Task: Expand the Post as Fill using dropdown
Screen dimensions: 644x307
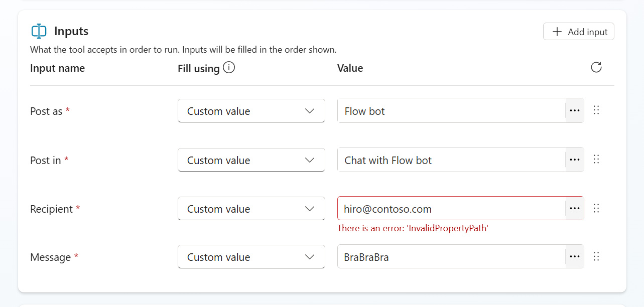Action: [251, 111]
